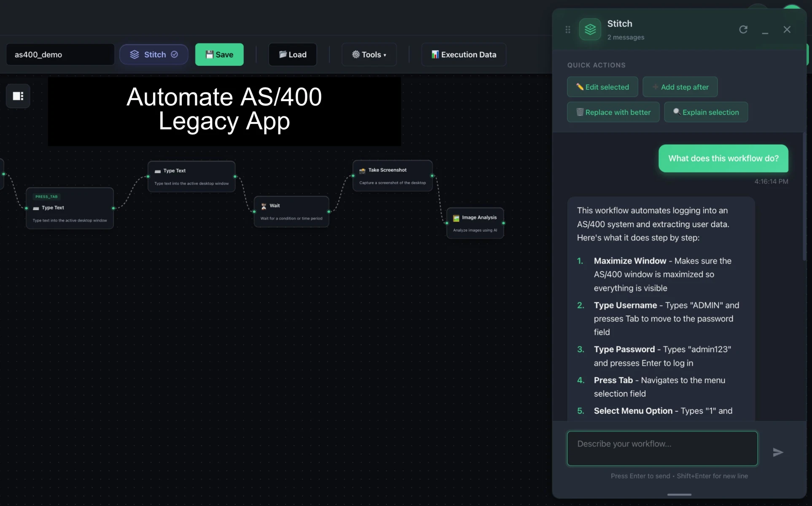Click the Stitch panel drag handle

tap(568, 30)
